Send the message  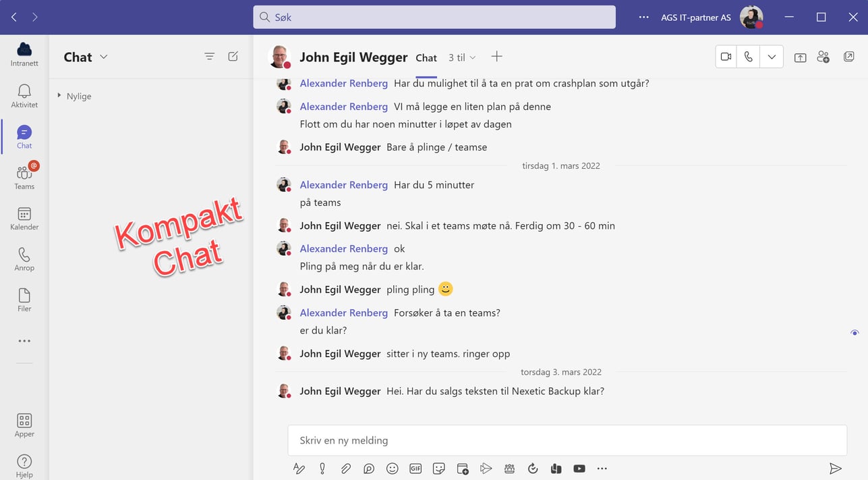(836, 469)
